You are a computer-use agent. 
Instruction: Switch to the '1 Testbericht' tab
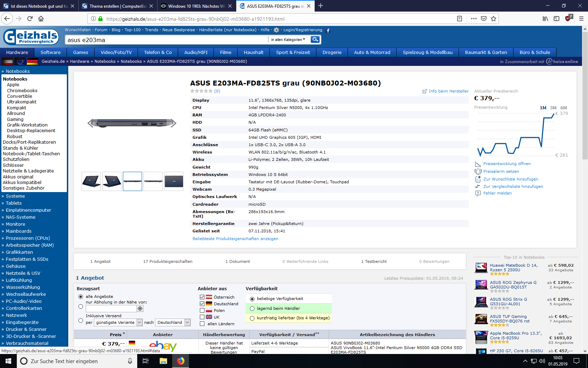tap(374, 261)
